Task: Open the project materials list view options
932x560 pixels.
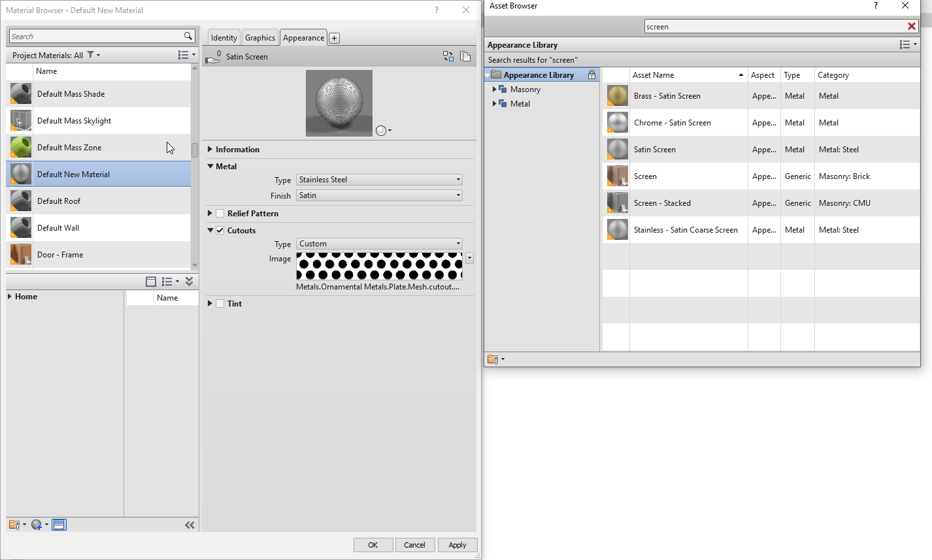Action: [187, 55]
